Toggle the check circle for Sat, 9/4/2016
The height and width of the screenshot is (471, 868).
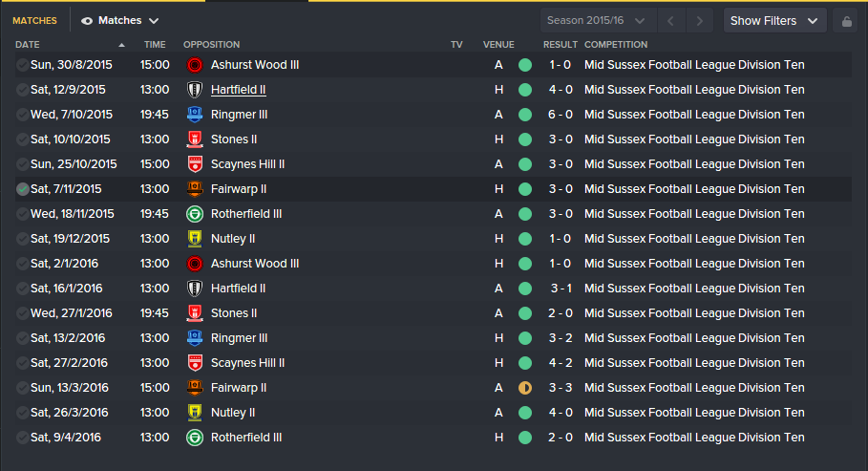(x=22, y=438)
